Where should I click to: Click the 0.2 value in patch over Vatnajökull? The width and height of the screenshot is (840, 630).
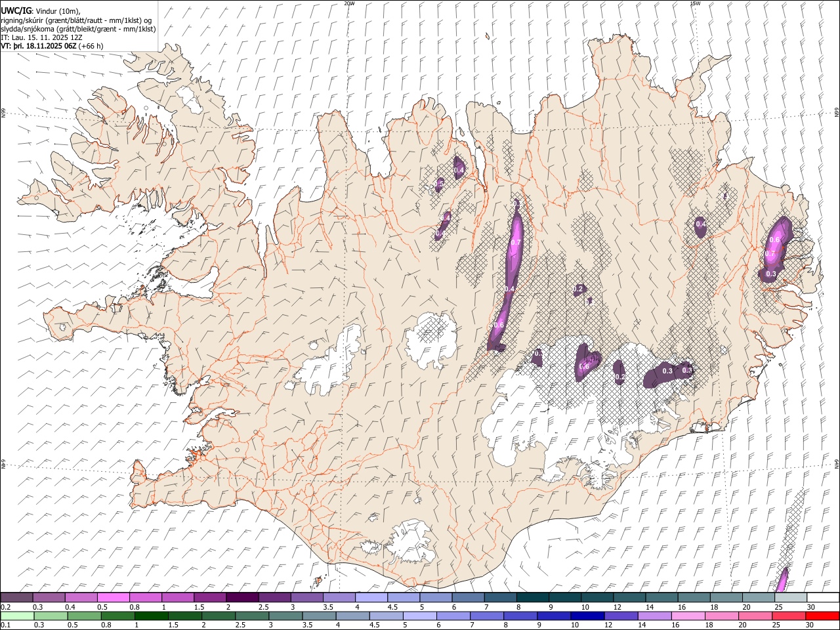click(620, 377)
